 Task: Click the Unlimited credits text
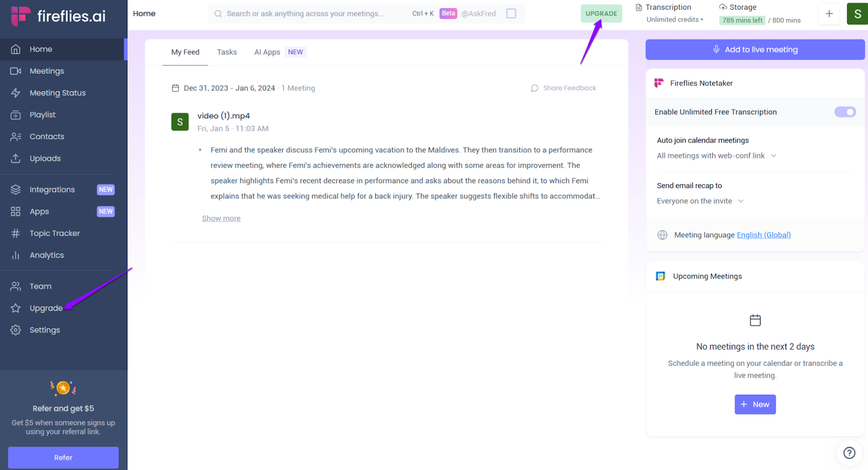coord(675,20)
